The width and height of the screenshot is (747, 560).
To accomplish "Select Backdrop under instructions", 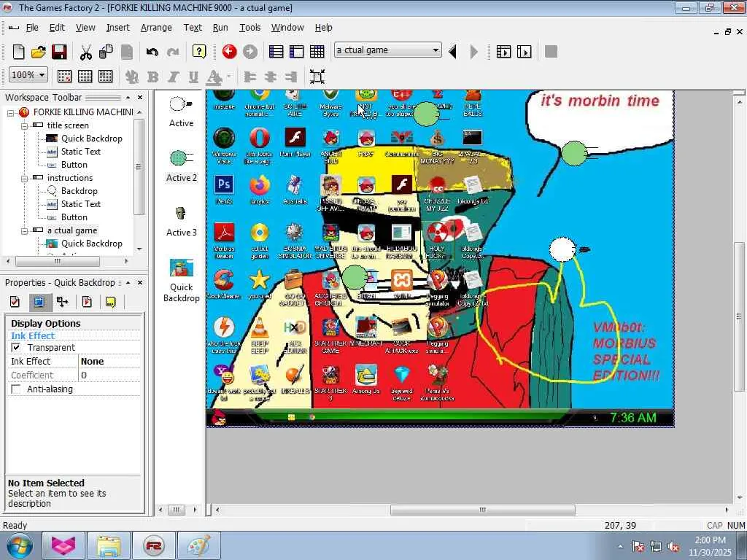I will pos(79,191).
